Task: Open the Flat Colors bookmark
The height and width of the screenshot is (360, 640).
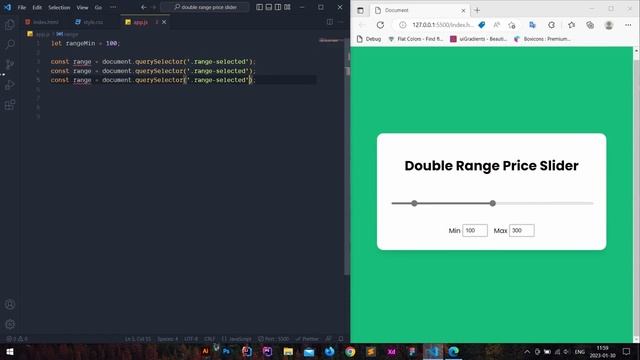Action: point(416,39)
